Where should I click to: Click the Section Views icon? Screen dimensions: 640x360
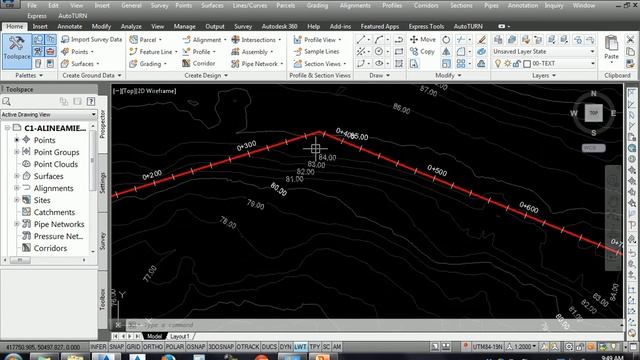[x=298, y=64]
